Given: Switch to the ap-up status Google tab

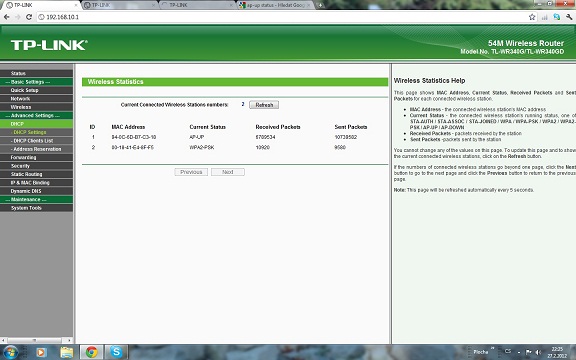Looking at the screenshot, I should 276,5.
